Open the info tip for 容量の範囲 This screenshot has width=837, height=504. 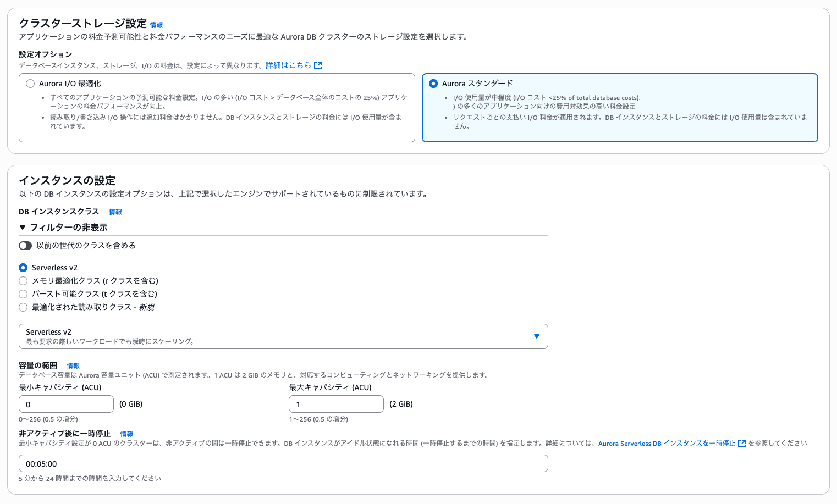click(x=73, y=365)
